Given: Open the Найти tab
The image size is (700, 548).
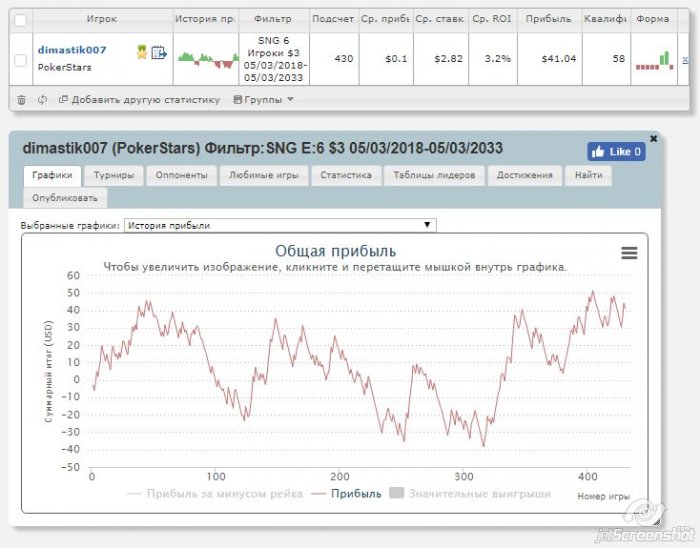Looking at the screenshot, I should tap(588, 175).
